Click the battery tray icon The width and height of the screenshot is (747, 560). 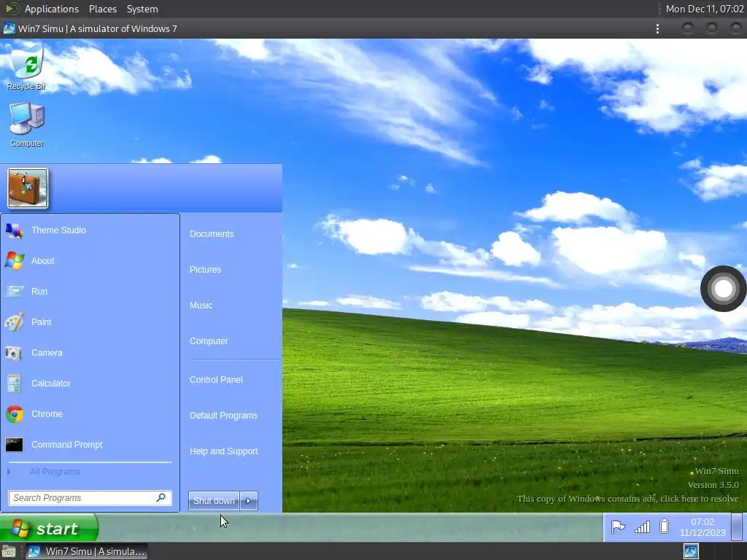tap(664, 526)
